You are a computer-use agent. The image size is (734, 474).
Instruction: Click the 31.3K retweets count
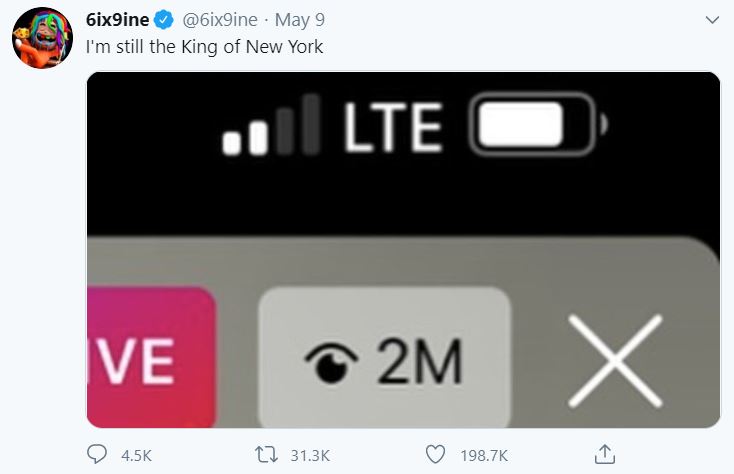click(308, 455)
